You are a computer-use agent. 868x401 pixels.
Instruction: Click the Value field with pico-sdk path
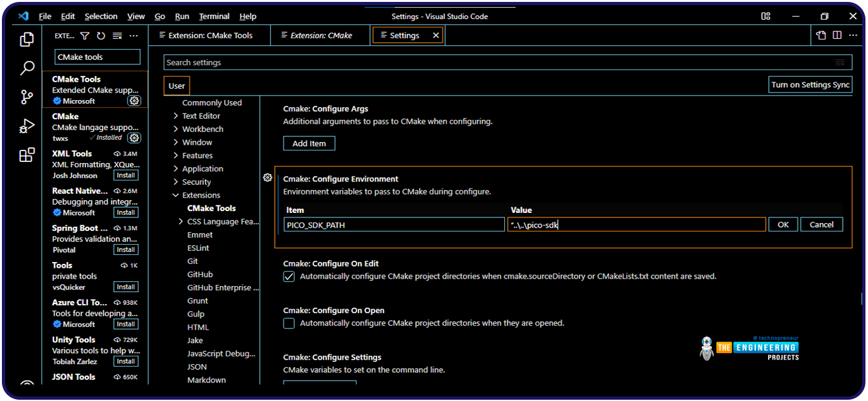(637, 224)
